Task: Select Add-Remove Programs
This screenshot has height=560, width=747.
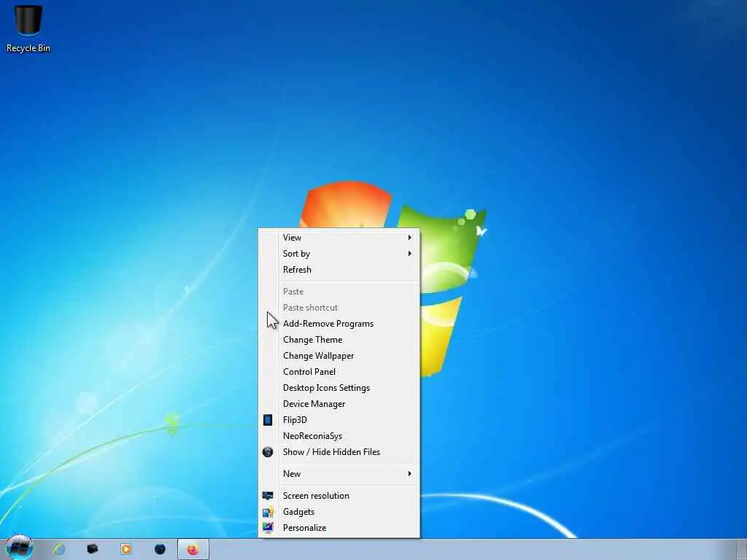Action: (338, 323)
